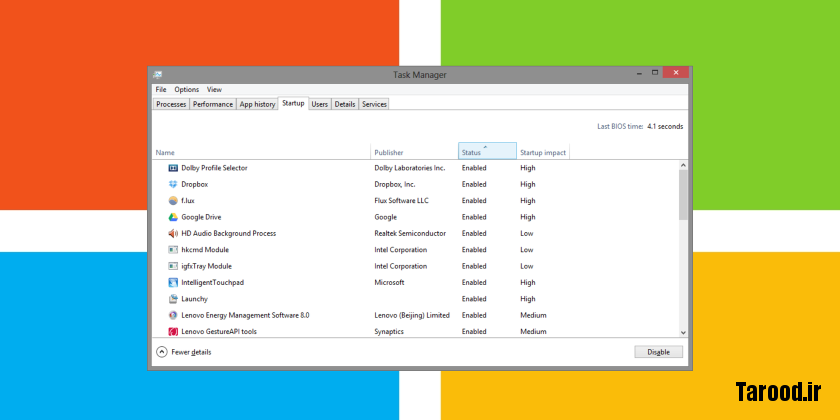Select the f.lux row name
The height and width of the screenshot is (420, 840).
click(x=188, y=201)
